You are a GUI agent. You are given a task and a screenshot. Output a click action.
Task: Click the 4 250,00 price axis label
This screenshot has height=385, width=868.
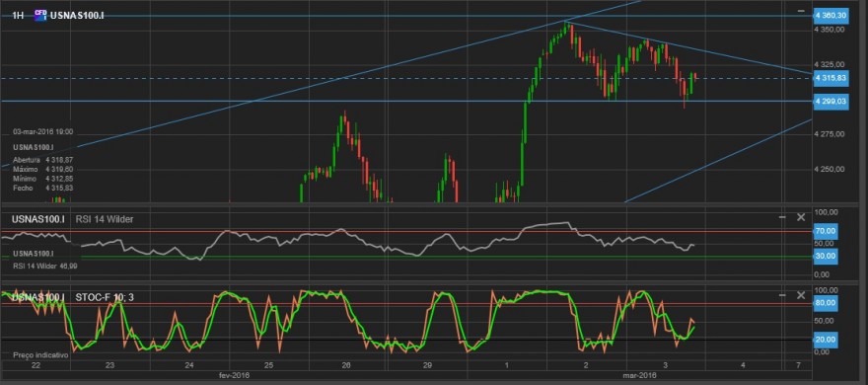pos(829,169)
